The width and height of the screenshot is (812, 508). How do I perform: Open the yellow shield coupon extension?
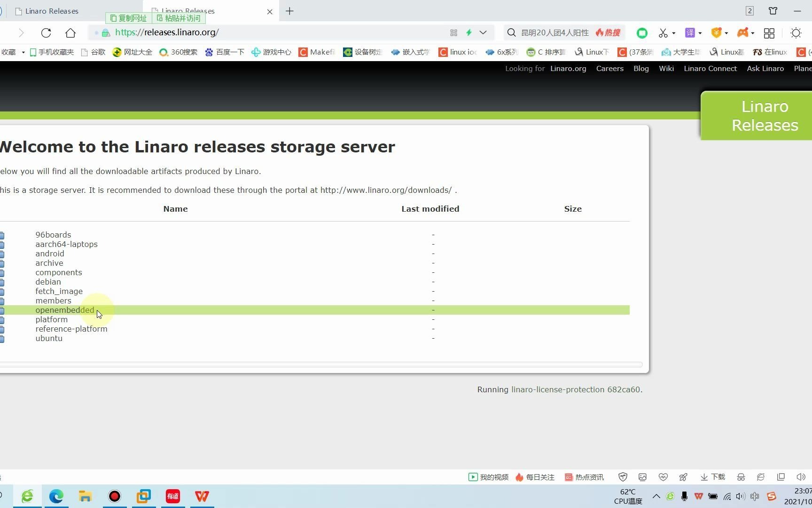pos(716,33)
